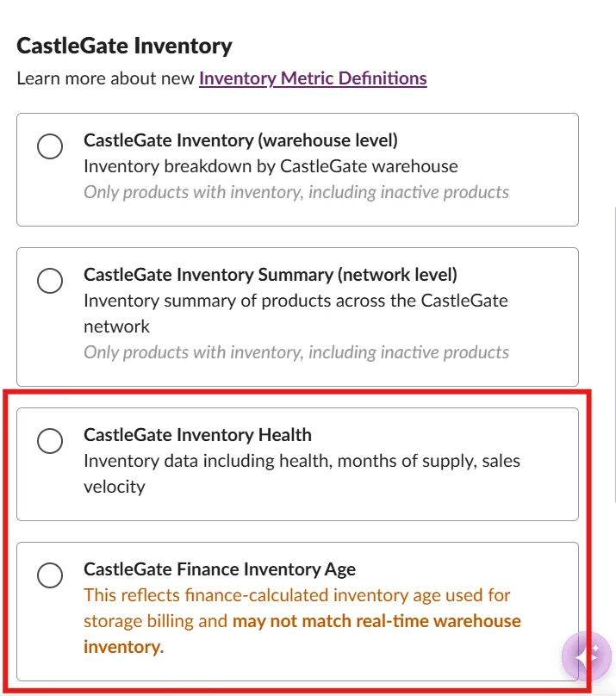Open the Inventory Metric Definitions link

(313, 78)
